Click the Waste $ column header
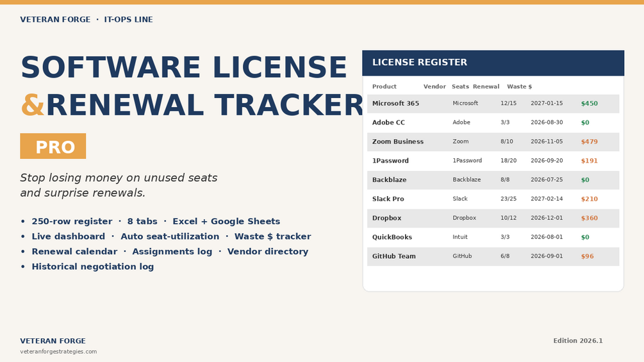This screenshot has height=362, width=644. point(520,86)
